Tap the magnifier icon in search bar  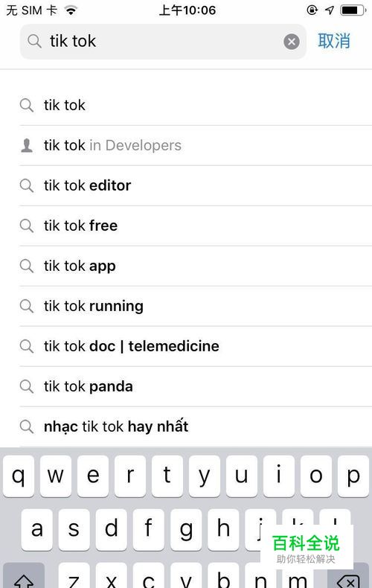[x=34, y=41]
